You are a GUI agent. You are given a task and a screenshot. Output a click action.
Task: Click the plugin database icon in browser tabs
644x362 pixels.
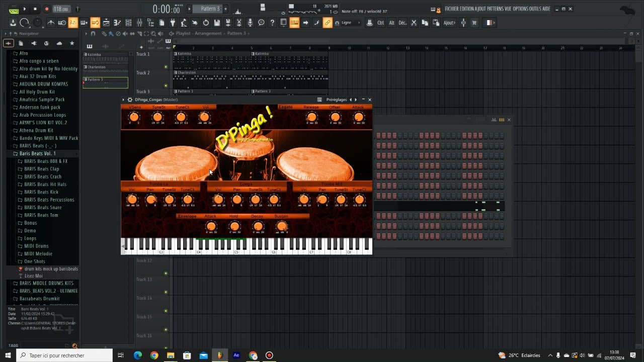(x=34, y=43)
